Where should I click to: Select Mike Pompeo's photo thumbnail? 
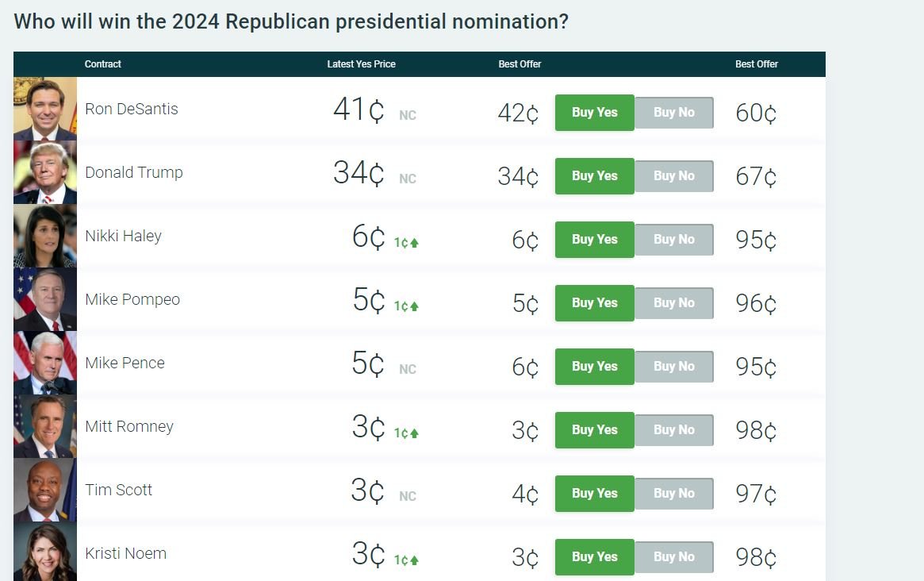(x=45, y=299)
